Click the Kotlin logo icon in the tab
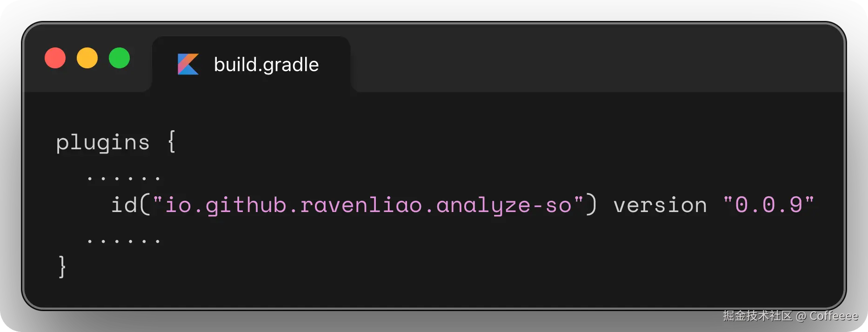Viewport: 868px width, 332px height. coord(188,64)
